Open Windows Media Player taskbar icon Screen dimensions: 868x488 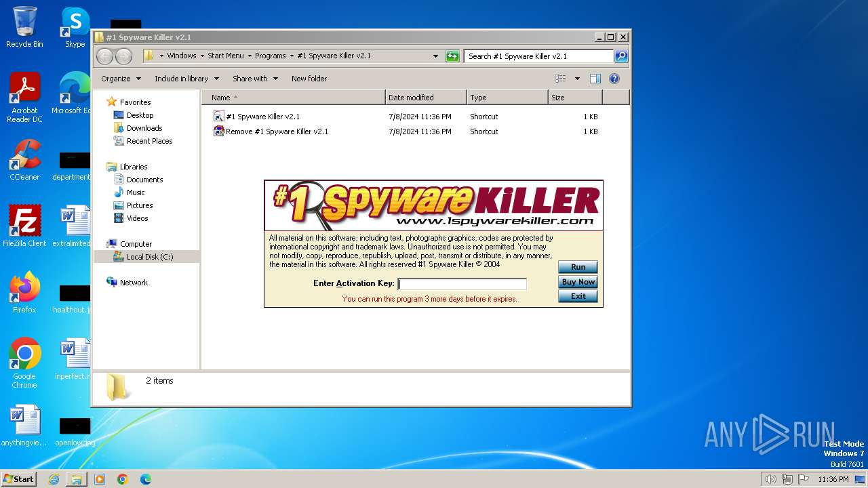tap(100, 479)
